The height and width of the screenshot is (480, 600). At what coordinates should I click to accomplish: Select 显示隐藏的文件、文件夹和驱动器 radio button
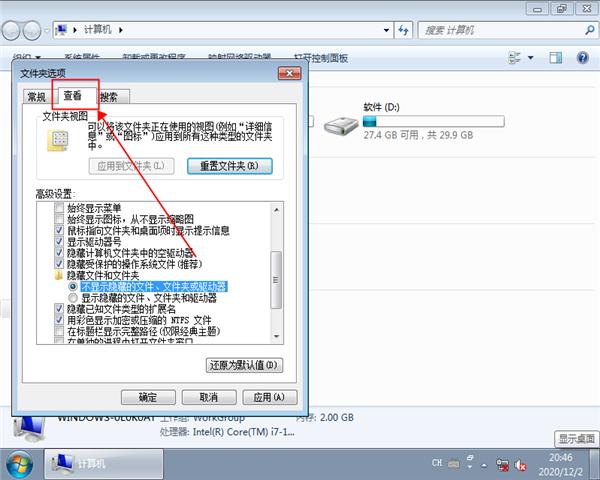pos(73,297)
